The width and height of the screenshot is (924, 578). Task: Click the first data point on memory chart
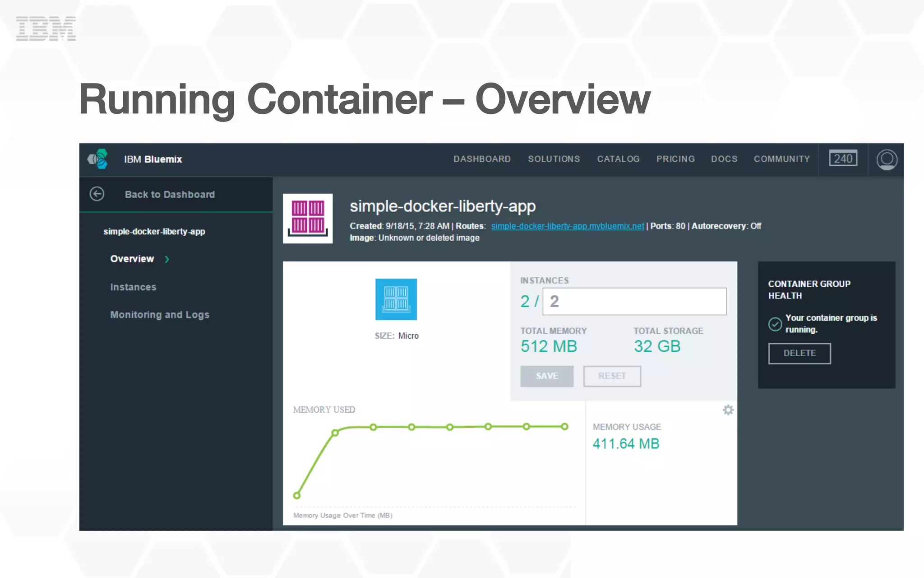pyautogui.click(x=297, y=495)
